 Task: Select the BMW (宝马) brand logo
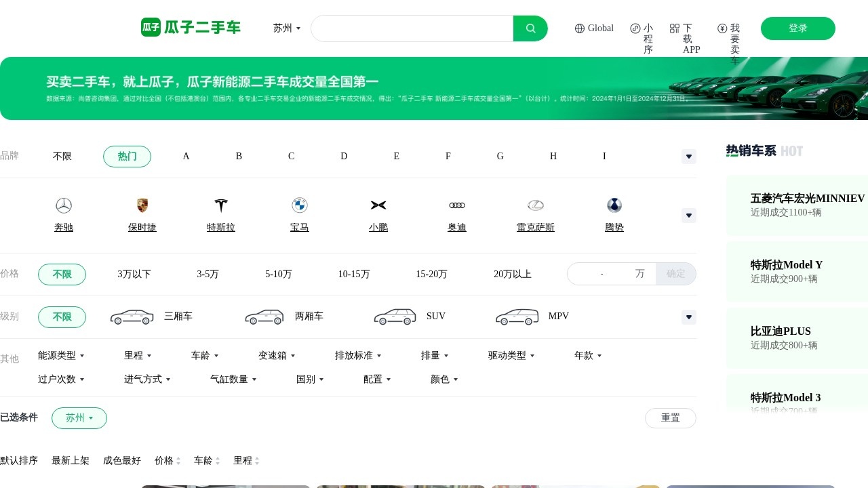(x=299, y=205)
